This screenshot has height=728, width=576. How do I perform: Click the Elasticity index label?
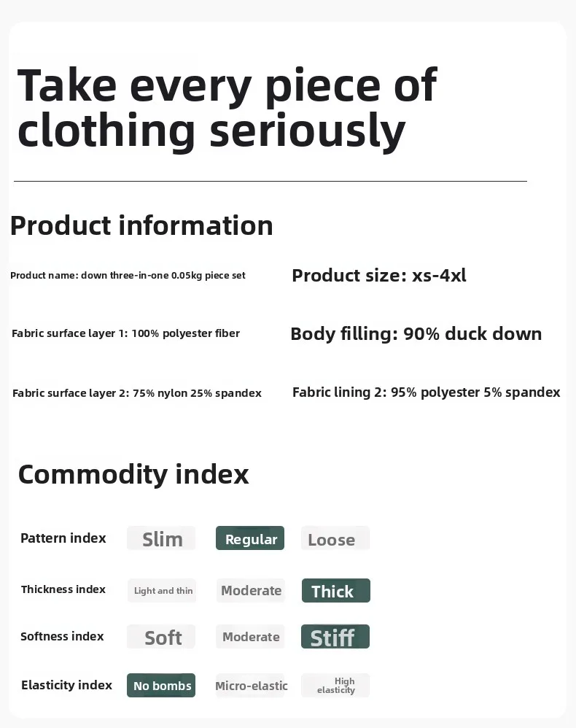tap(66, 685)
